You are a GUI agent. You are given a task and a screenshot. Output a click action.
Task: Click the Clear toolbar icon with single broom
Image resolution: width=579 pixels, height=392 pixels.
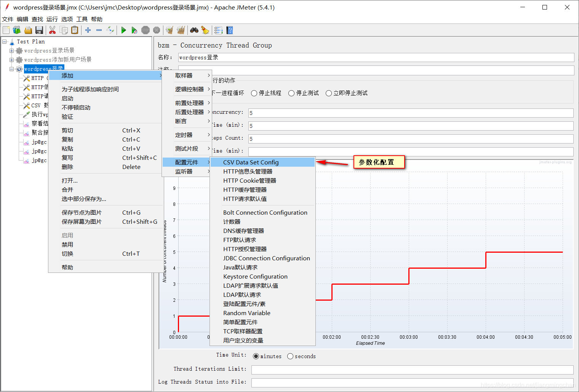[170, 30]
